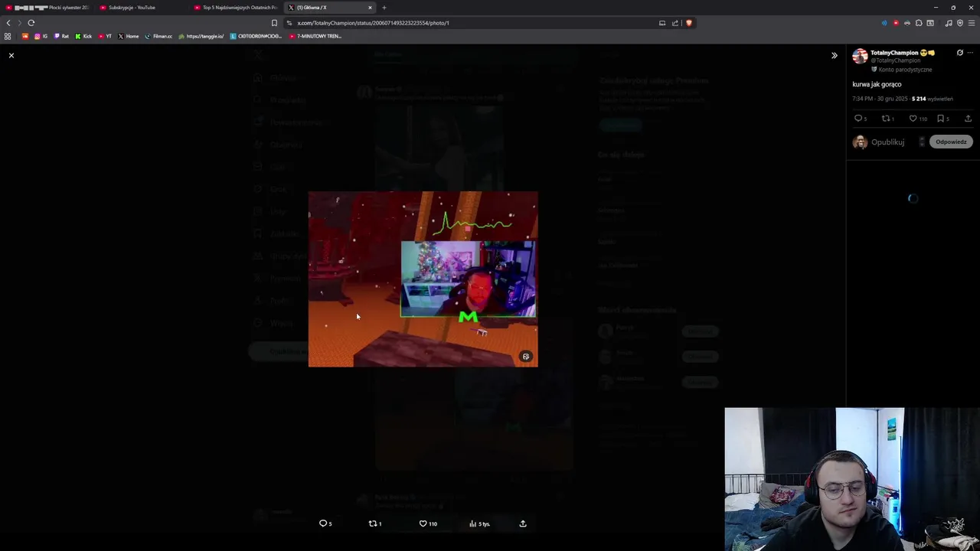Viewport: 980px width, 551px height.
Task: Reload the current page
Action: pos(31,23)
